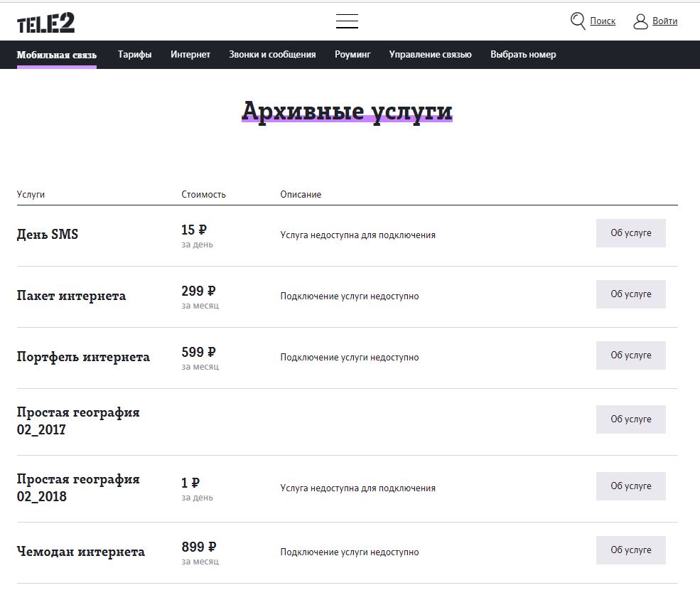Image resolution: width=700 pixels, height=605 pixels.
Task: Open the Тарифы menu item
Action: (x=134, y=55)
